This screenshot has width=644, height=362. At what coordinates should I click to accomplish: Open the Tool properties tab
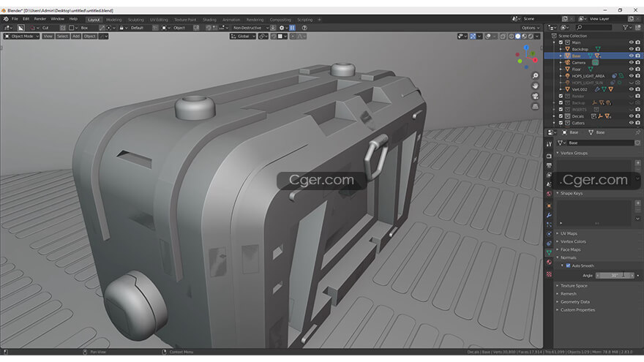(549, 144)
